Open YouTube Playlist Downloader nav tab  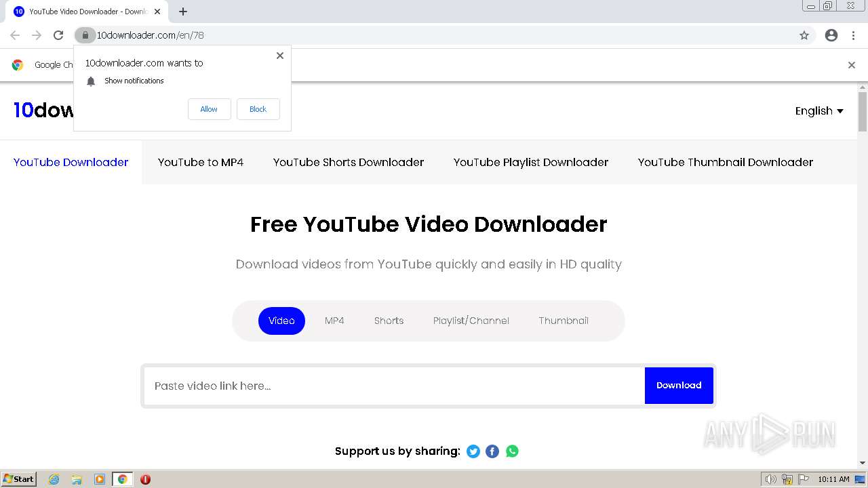pos(531,162)
